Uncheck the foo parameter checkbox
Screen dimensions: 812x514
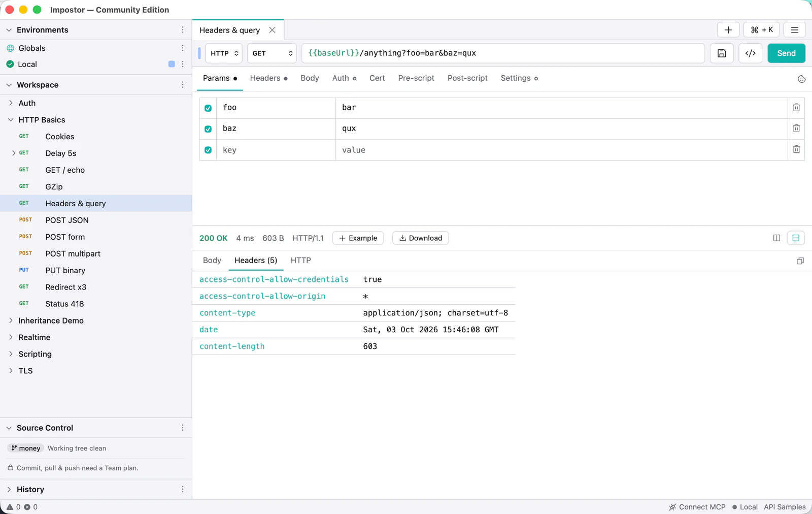point(208,108)
